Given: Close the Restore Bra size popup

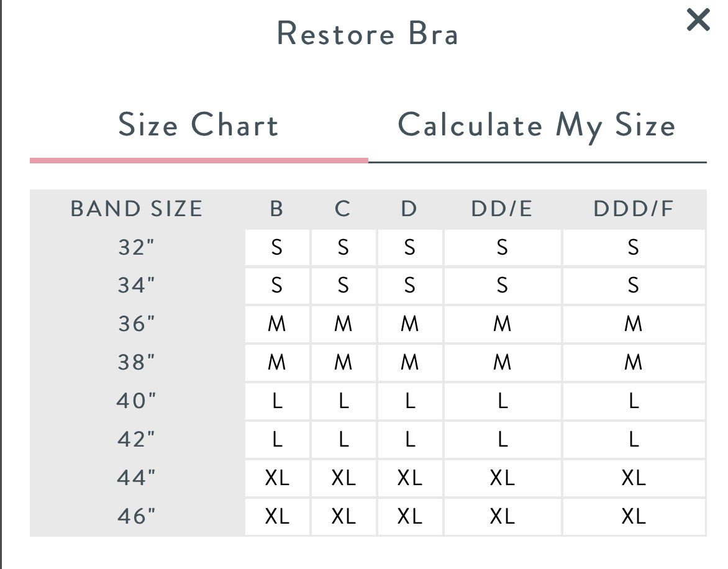Looking at the screenshot, I should (x=698, y=20).
